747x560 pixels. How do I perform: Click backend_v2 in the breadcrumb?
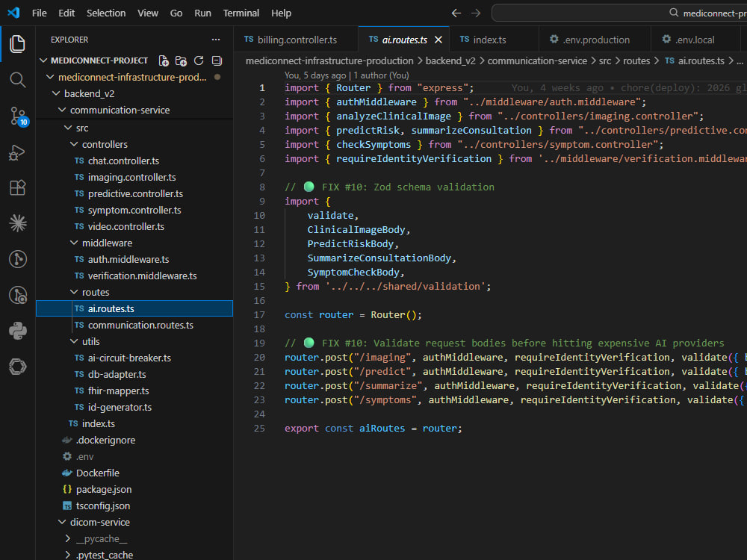(450, 61)
